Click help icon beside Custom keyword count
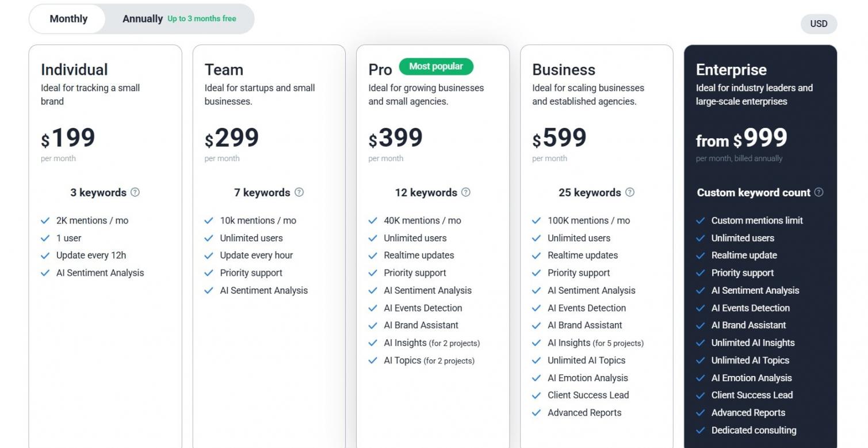 pos(819,192)
